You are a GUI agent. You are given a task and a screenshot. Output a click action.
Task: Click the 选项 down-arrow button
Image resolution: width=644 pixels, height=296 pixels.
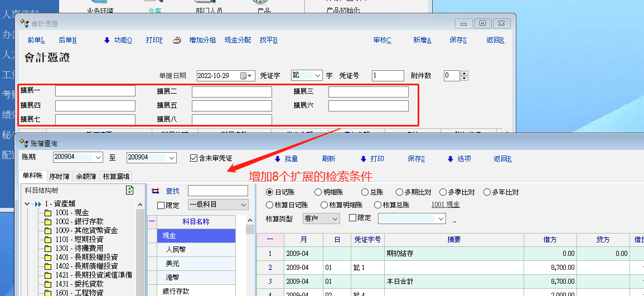click(x=450, y=159)
